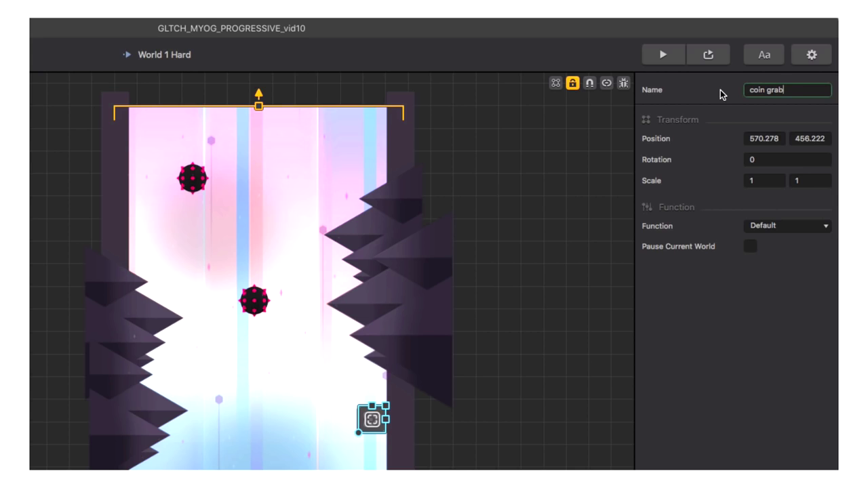The width and height of the screenshot is (868, 488).
Task: Toggle the magnet snap icon
Action: coord(590,83)
